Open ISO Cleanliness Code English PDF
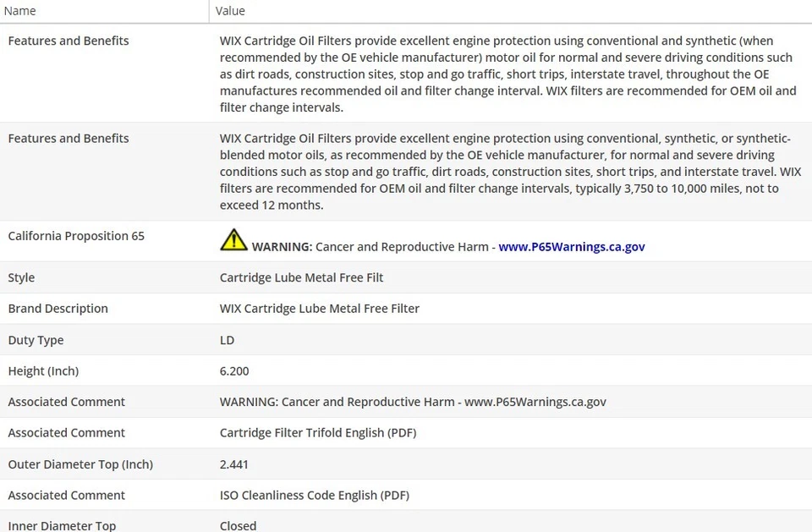Screen dimensions: 812x532 (315, 496)
